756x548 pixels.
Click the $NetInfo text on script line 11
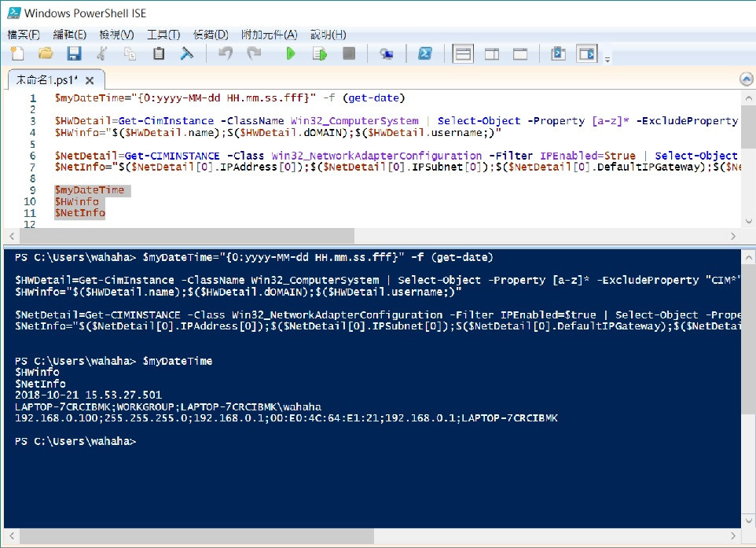click(79, 213)
